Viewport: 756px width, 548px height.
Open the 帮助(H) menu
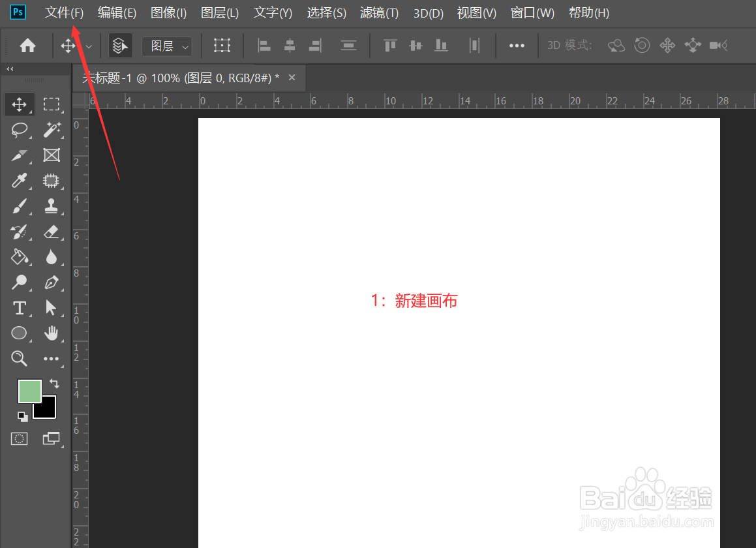(x=589, y=12)
